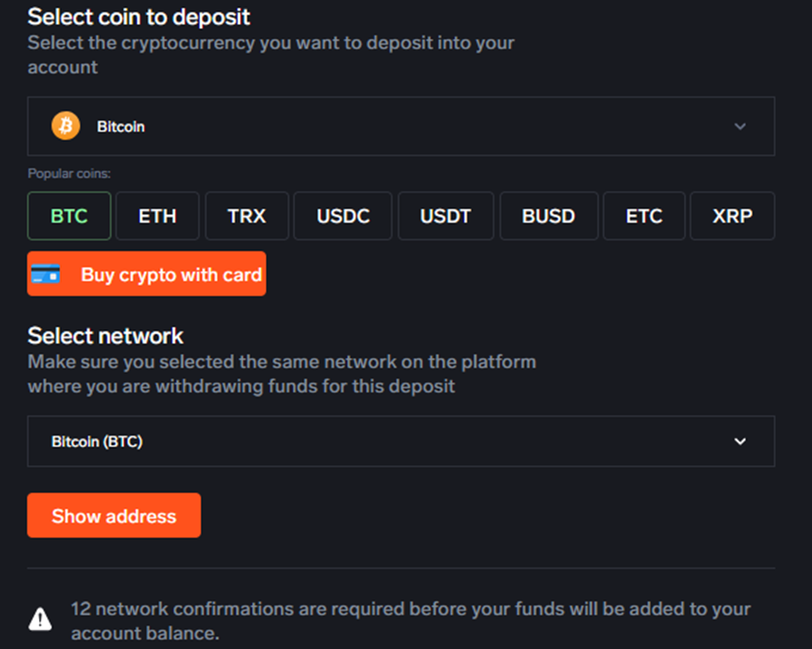
Task: Click the Select coin to deposit heading
Action: tap(139, 16)
